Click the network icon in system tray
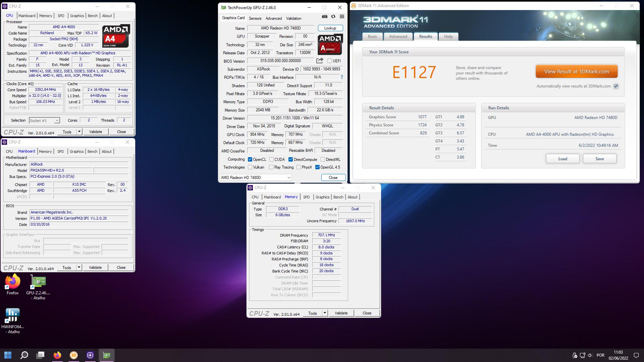 pos(583,355)
